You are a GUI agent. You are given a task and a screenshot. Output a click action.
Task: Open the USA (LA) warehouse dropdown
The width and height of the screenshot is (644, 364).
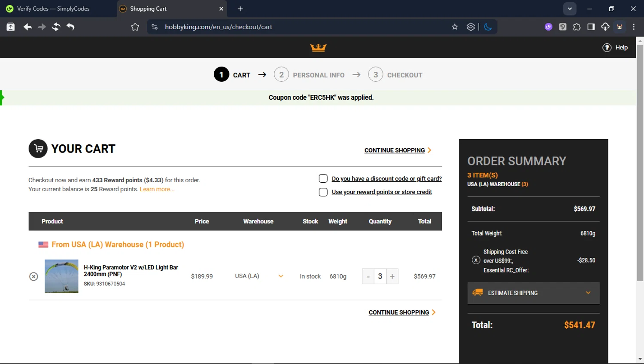(x=259, y=276)
